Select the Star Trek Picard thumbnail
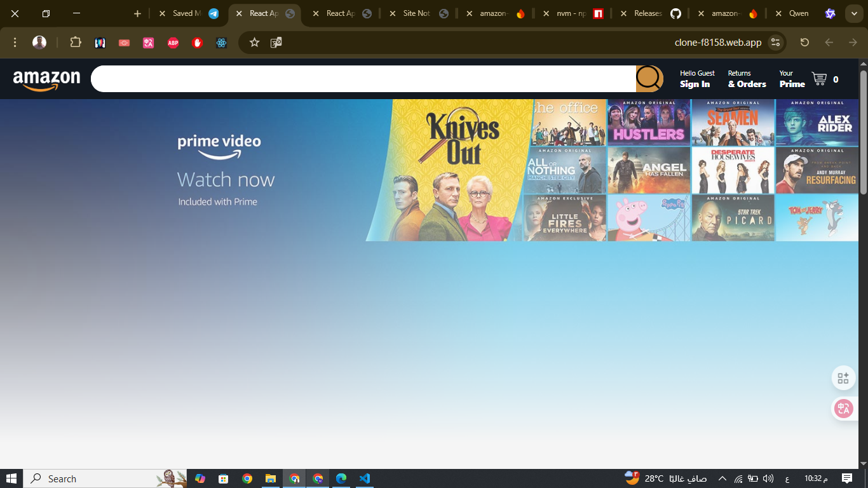The width and height of the screenshot is (868, 488). (x=733, y=218)
